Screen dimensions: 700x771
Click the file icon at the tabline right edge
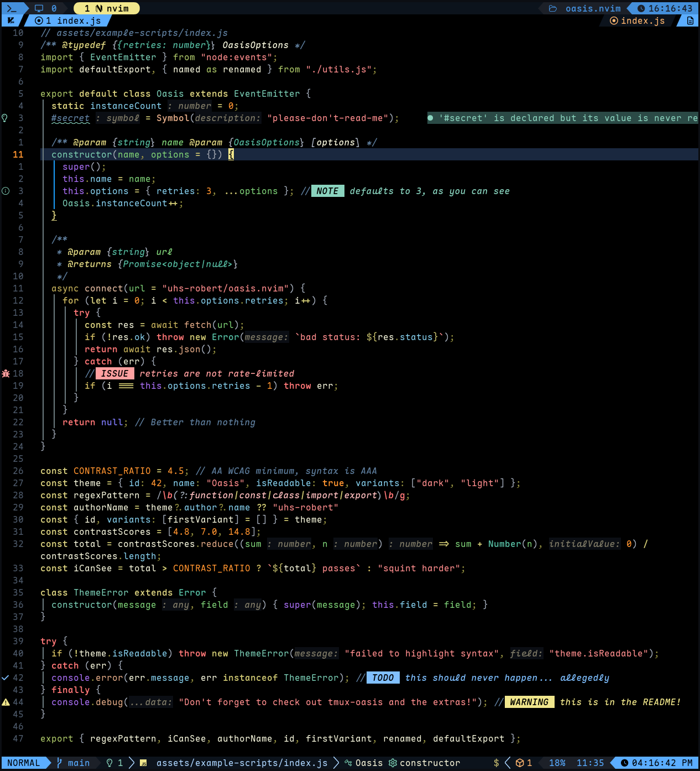(x=690, y=20)
